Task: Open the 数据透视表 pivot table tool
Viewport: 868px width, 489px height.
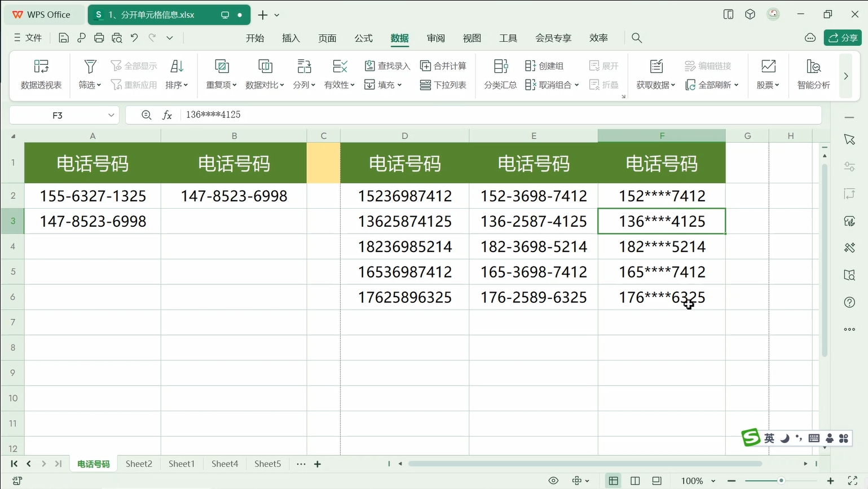Action: (x=41, y=74)
